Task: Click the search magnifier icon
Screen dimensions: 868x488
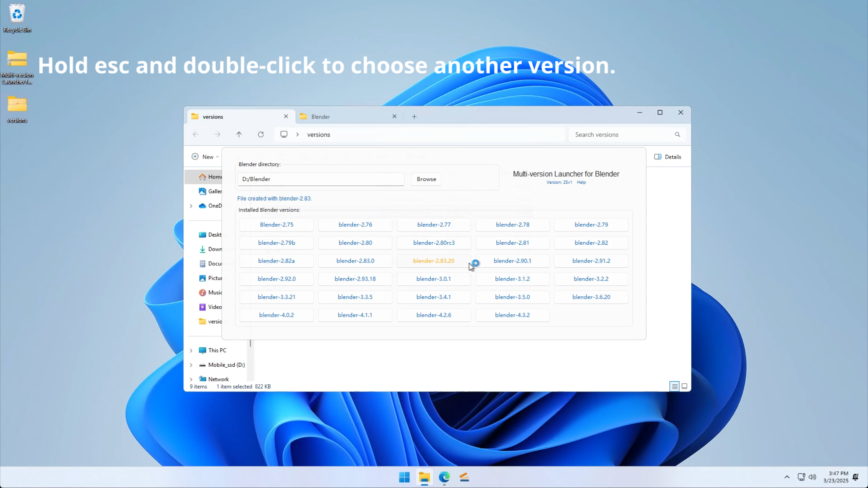Action: point(677,135)
